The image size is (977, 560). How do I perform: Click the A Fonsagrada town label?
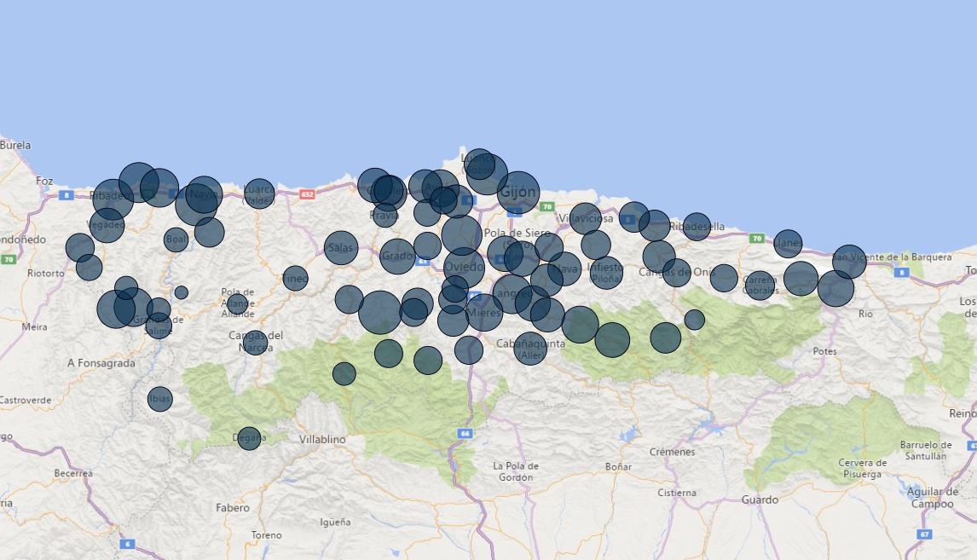[101, 363]
